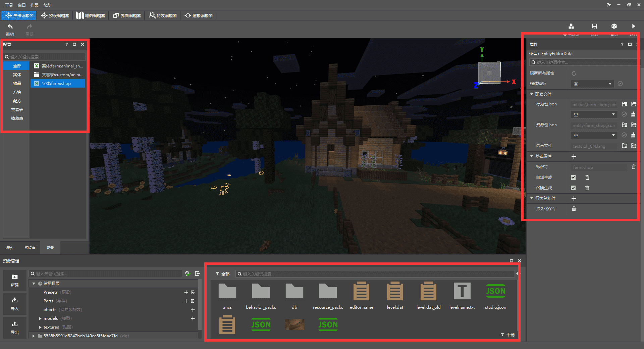Click the backup (cube) icon at top right
The height and width of the screenshot is (349, 644).
[614, 26]
